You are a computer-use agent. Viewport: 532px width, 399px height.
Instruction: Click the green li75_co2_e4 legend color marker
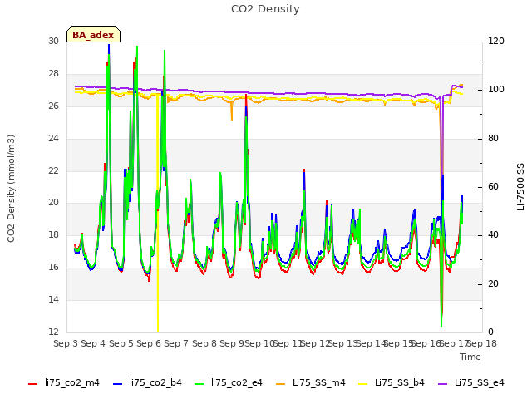click(x=199, y=384)
